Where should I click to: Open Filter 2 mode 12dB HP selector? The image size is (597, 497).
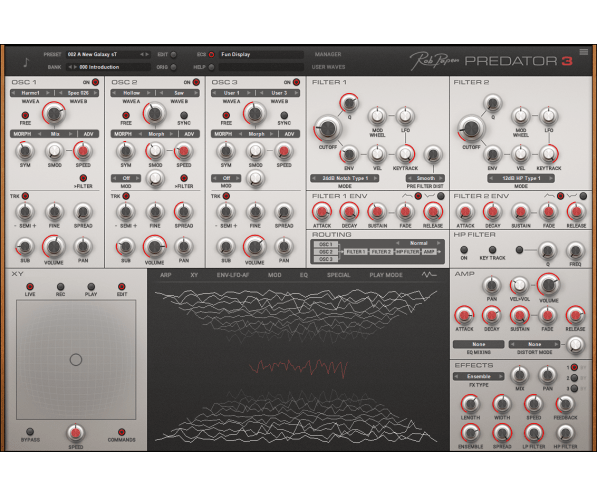tap(521, 178)
